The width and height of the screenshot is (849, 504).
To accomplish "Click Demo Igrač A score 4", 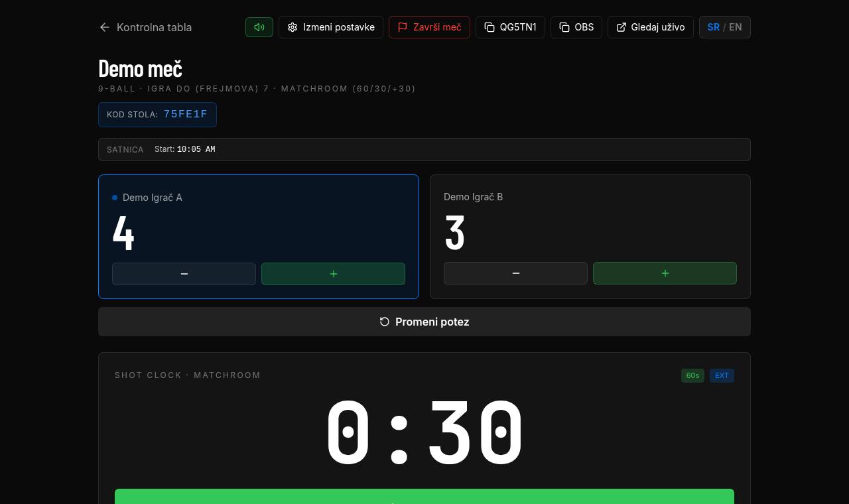I will point(123,233).
